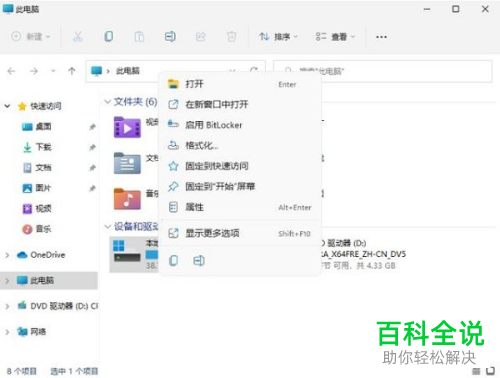500x378 pixels.
Task: Expand the OneDrive tree node
Action: tap(7, 255)
